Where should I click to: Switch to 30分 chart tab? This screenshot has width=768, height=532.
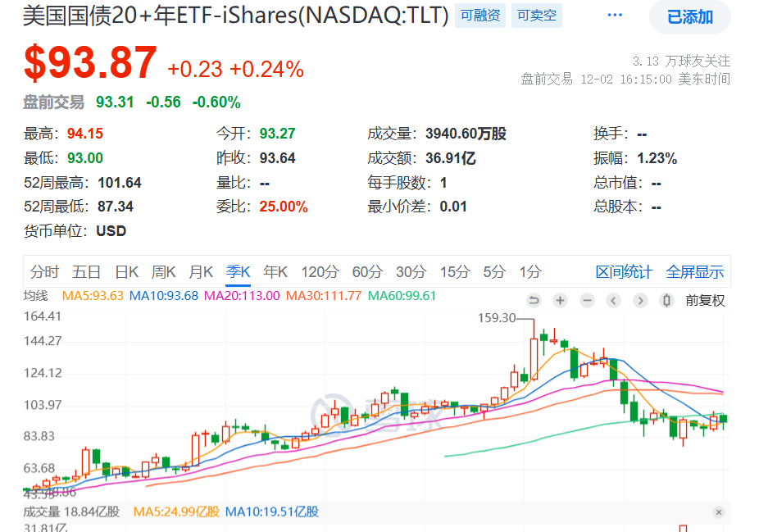click(x=411, y=271)
